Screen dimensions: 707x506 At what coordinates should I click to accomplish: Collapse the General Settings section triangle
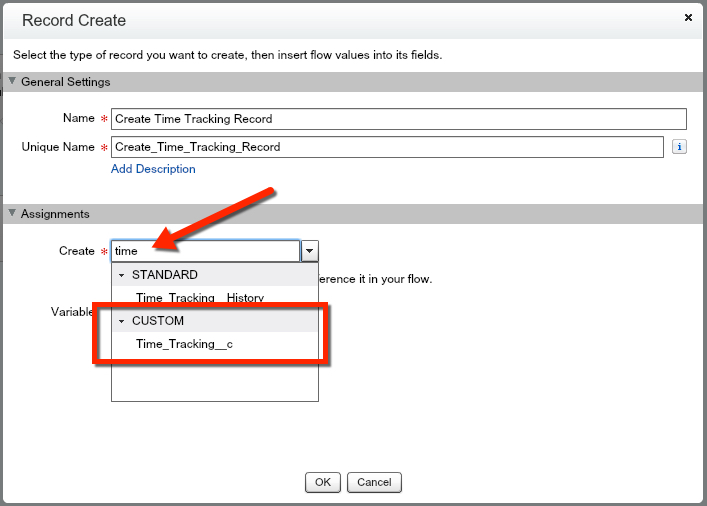point(12,82)
